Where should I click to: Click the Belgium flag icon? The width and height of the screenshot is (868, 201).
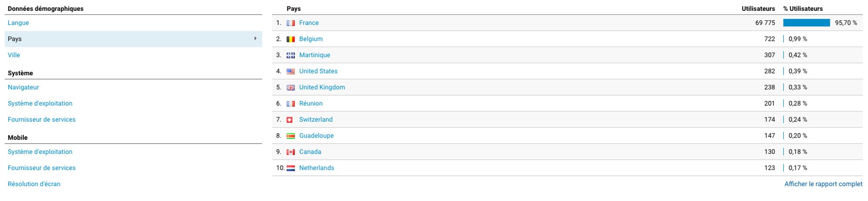(x=290, y=39)
